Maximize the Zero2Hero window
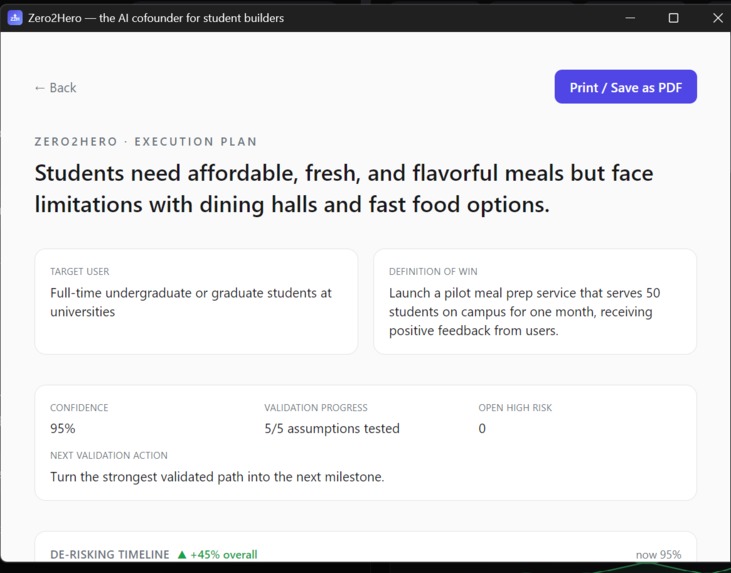This screenshot has width=731, height=573. pos(673,18)
